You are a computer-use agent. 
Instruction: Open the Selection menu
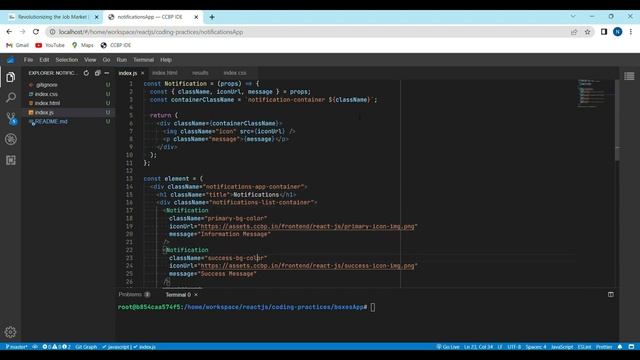(67, 60)
